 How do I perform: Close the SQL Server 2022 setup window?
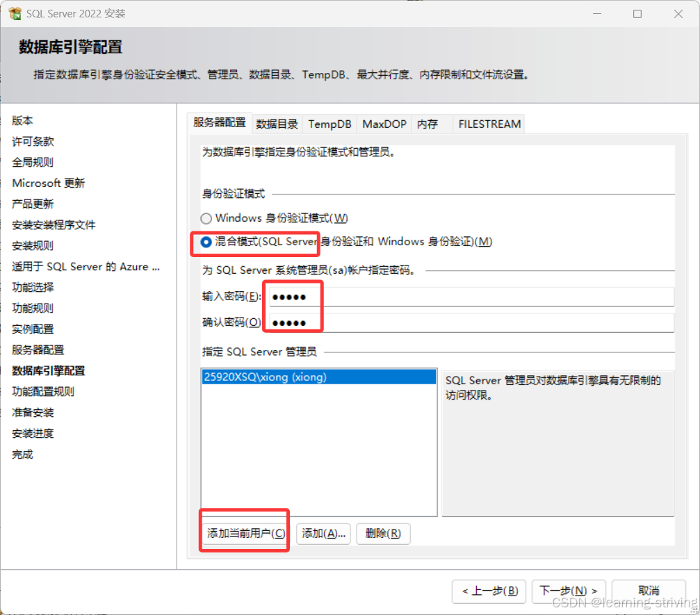(678, 14)
